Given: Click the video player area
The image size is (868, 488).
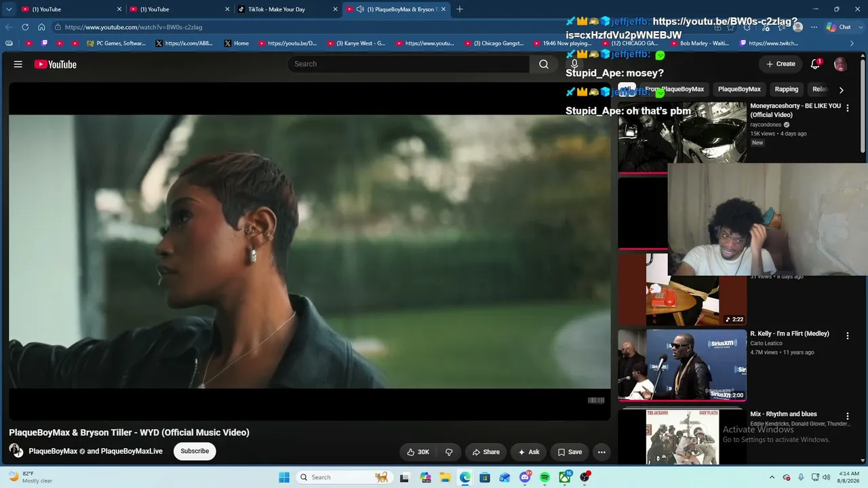Looking at the screenshot, I should 309,251.
